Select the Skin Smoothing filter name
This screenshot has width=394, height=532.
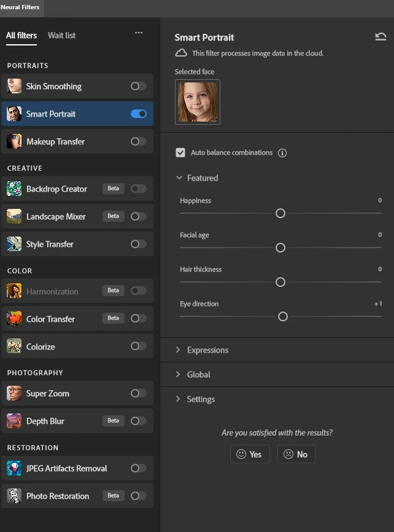coord(54,87)
